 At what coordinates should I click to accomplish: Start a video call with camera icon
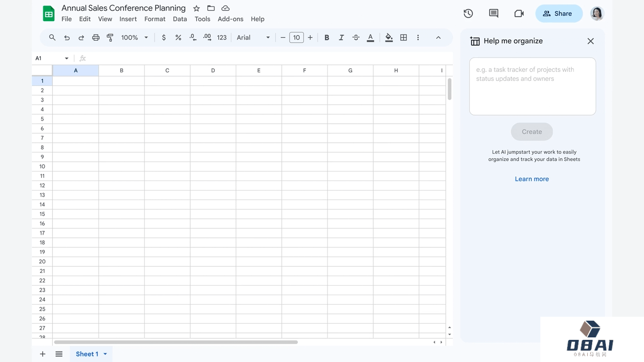[x=519, y=14]
